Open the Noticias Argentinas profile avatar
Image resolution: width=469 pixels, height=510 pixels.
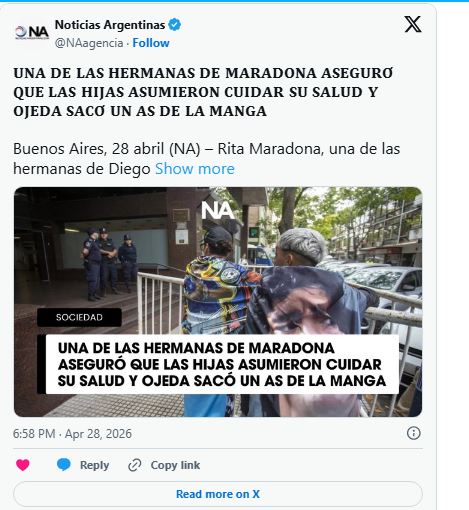[x=32, y=32]
